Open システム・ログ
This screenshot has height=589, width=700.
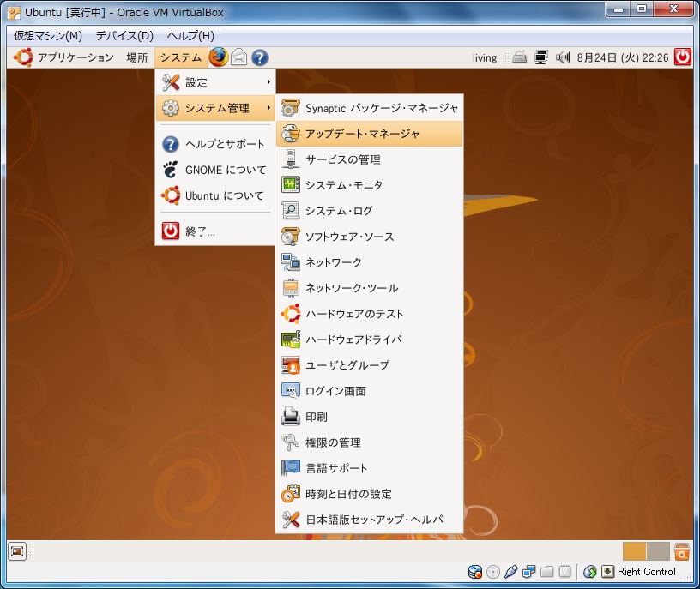tap(369, 211)
